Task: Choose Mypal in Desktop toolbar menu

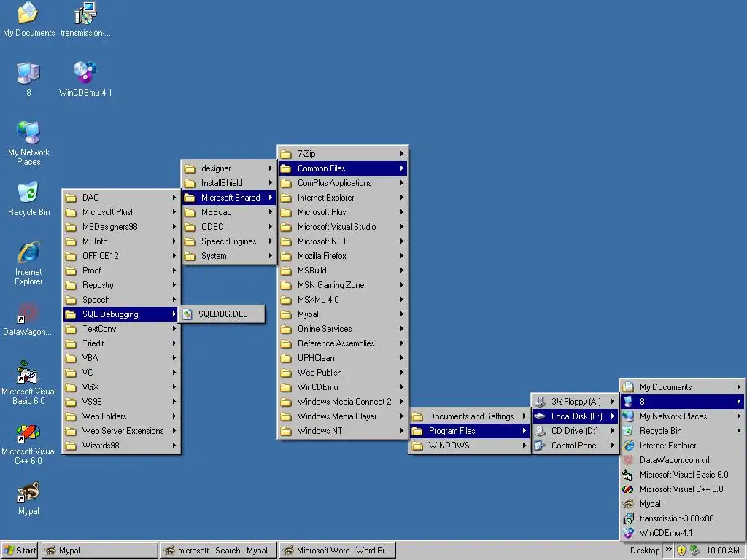Action: [682, 504]
